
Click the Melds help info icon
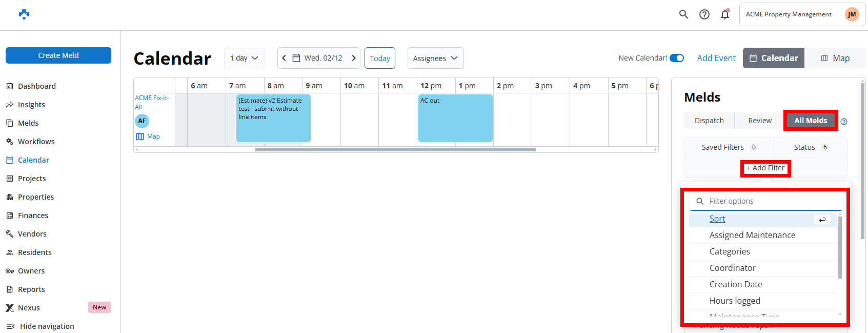point(844,122)
